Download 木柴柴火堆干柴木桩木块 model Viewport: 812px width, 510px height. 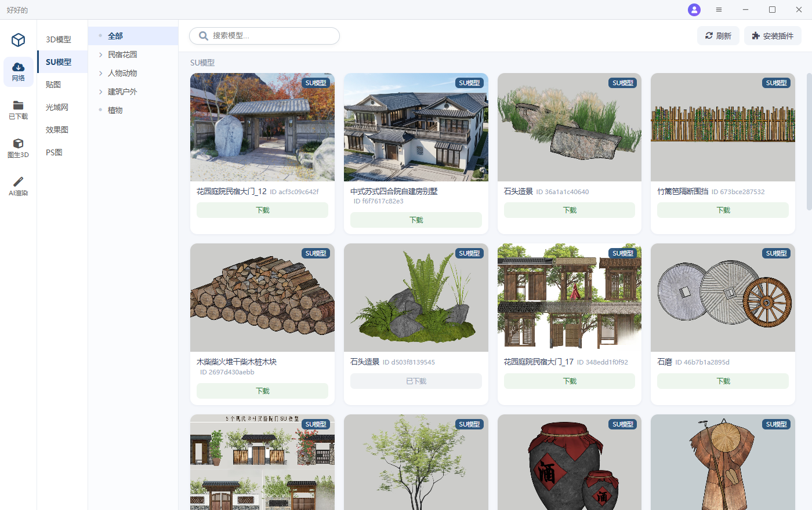coord(262,391)
